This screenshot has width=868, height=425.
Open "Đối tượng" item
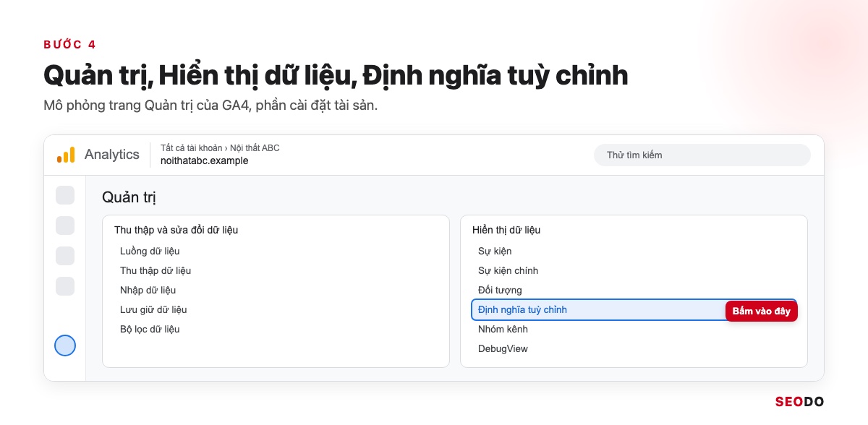click(500, 290)
